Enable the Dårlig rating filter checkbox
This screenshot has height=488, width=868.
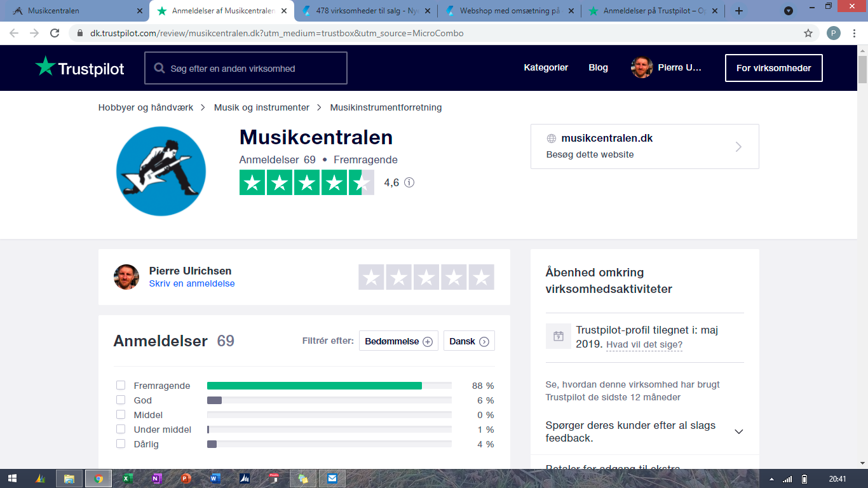(x=121, y=444)
